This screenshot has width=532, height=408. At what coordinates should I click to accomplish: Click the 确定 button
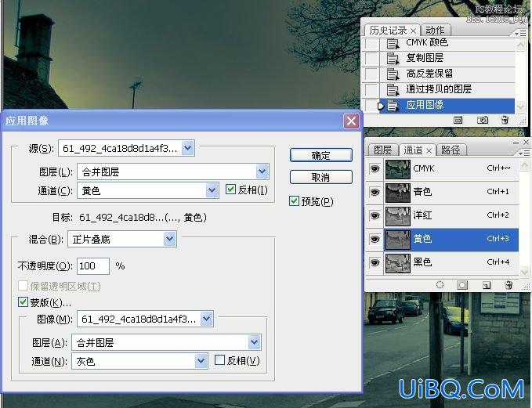(x=321, y=155)
